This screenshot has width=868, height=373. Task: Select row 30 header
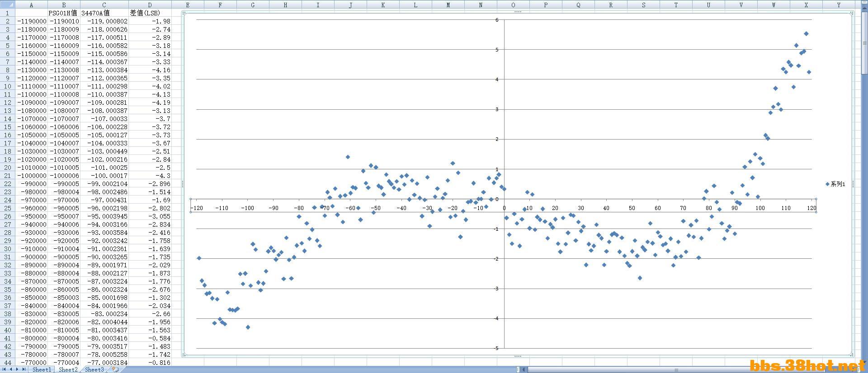pyautogui.click(x=7, y=249)
